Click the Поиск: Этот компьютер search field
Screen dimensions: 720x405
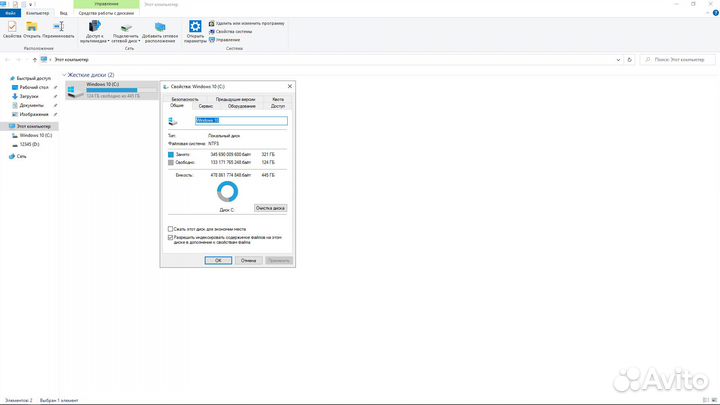pyautogui.click(x=678, y=60)
